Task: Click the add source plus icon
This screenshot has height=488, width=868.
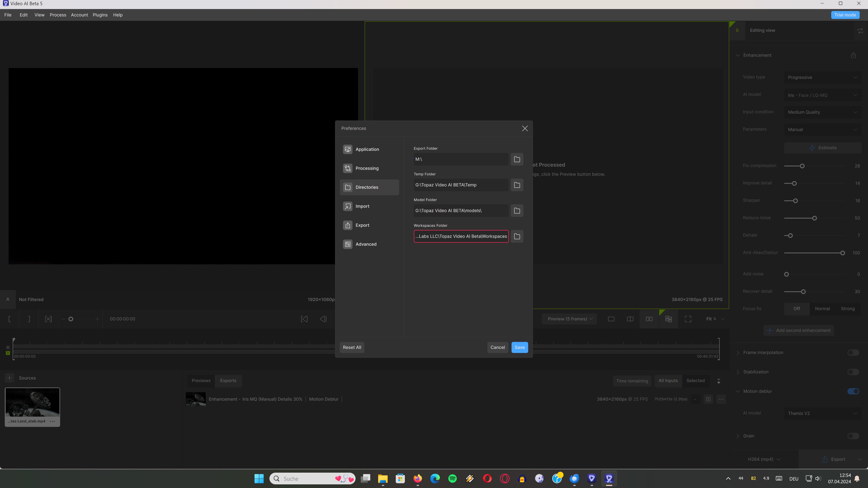Action: pos(9,378)
